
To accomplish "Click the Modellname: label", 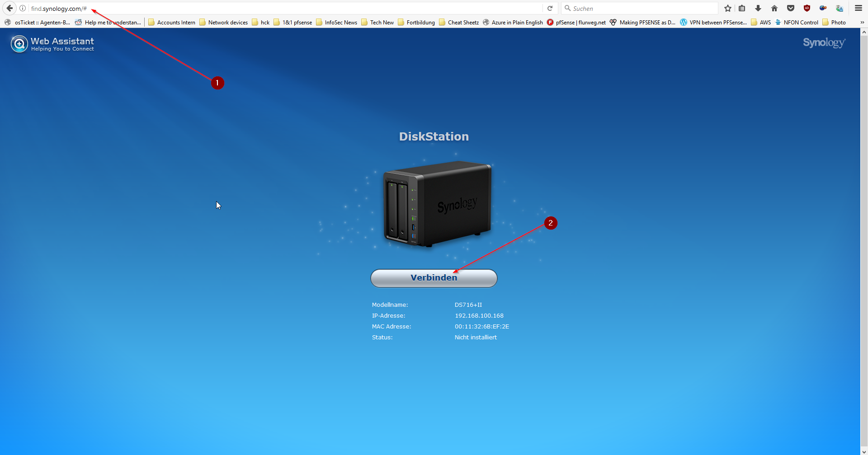I will click(x=390, y=305).
